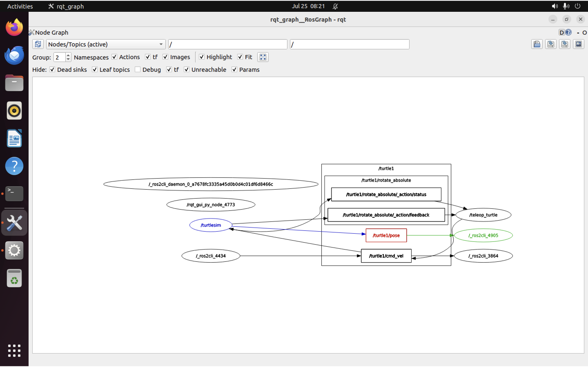Increase the Group value with the up arrow
This screenshot has width=588, height=367.
pos(68,55)
